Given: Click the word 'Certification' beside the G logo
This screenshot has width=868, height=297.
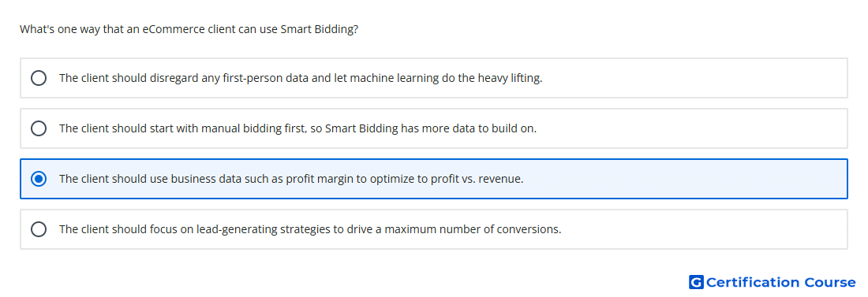Looking at the screenshot, I should (753, 282).
